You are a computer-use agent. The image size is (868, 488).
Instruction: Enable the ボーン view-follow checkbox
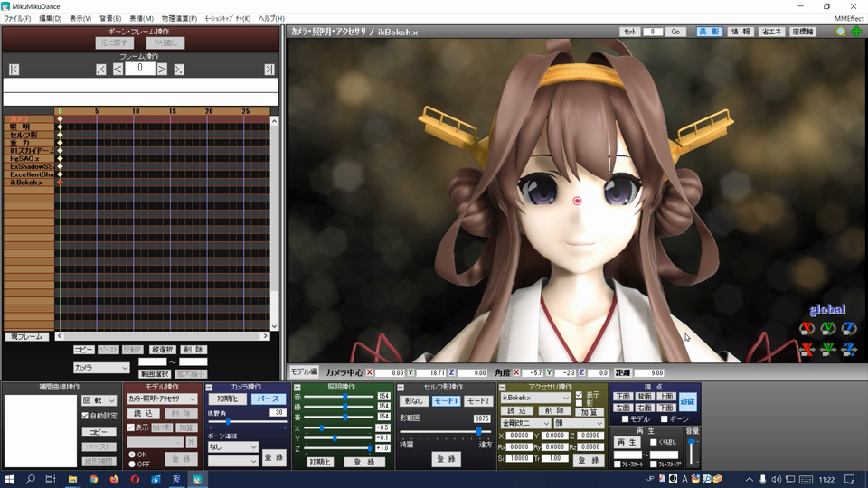pos(665,418)
